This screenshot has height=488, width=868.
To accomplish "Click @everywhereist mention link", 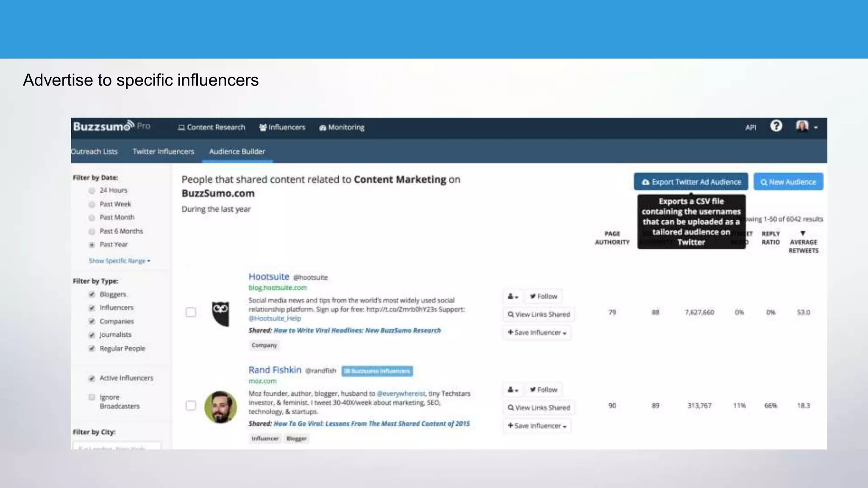I will 401,394.
